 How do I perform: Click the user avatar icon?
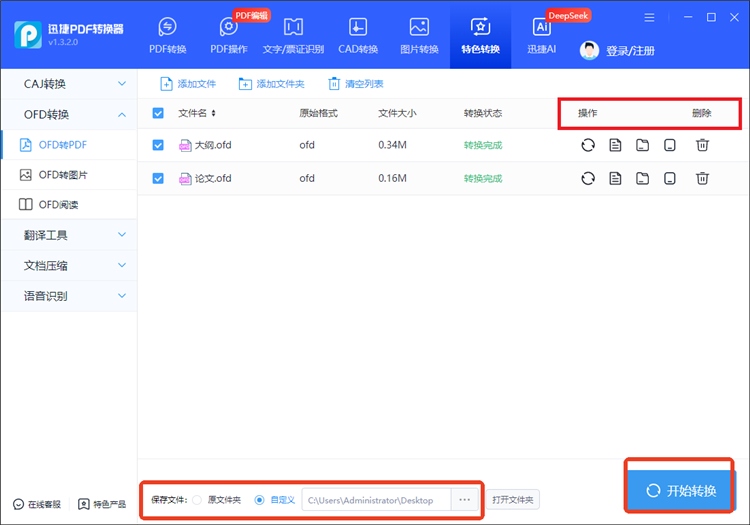tap(589, 50)
